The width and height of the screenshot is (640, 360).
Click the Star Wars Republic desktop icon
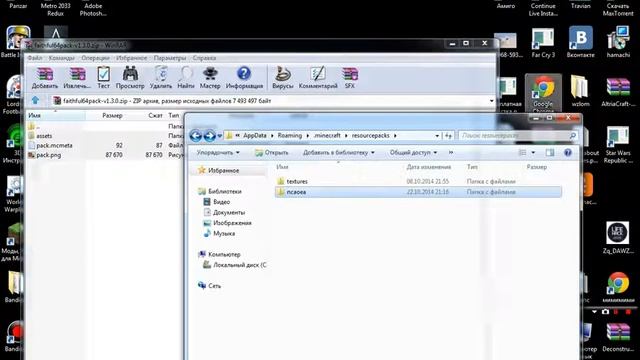click(x=618, y=144)
